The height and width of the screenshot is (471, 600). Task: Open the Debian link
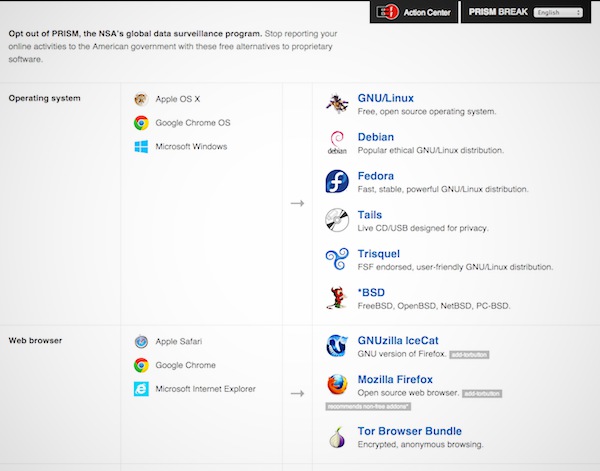(375, 137)
